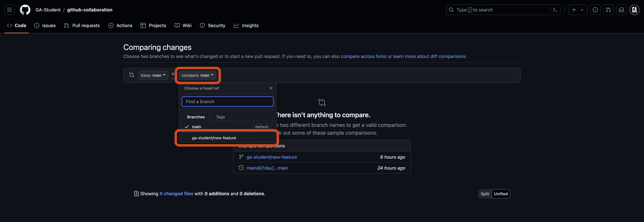
Task: Select the ga-student/new-feature branch
Action: 214,138
